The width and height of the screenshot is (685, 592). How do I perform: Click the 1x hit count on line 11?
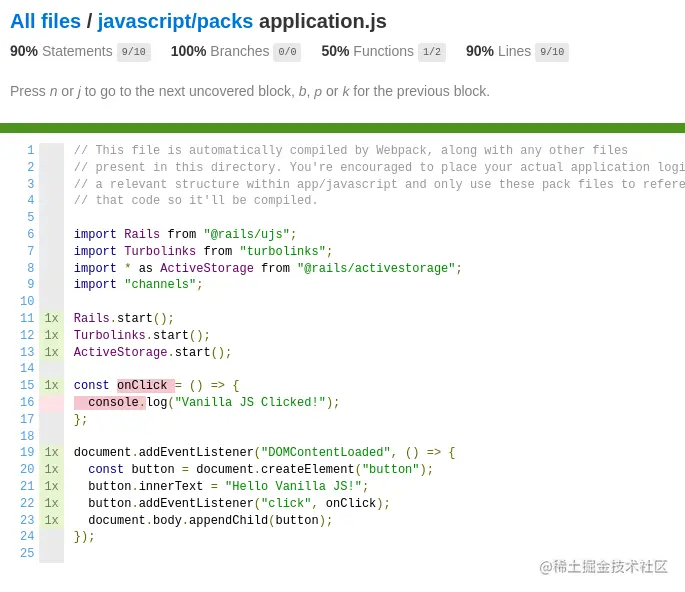52,318
